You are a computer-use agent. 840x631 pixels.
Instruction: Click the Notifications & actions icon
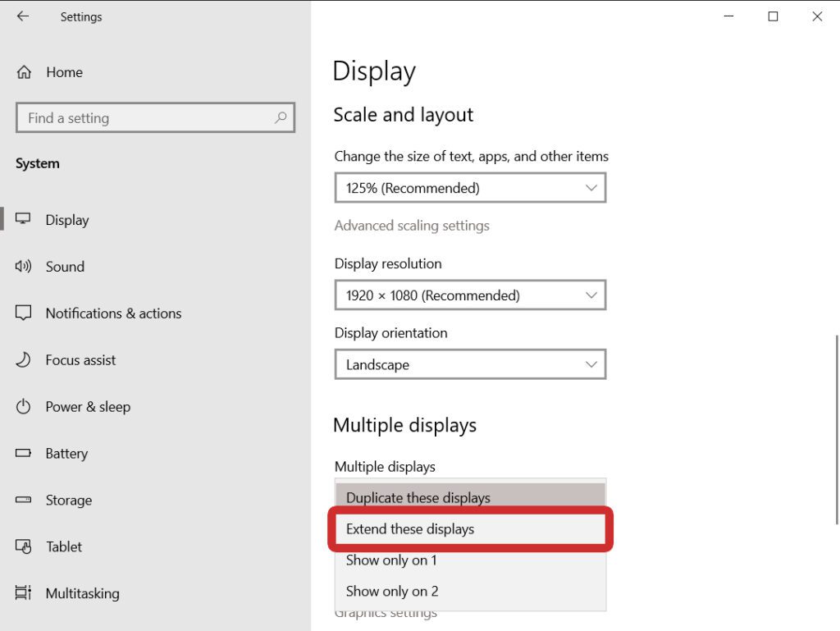[x=23, y=313]
